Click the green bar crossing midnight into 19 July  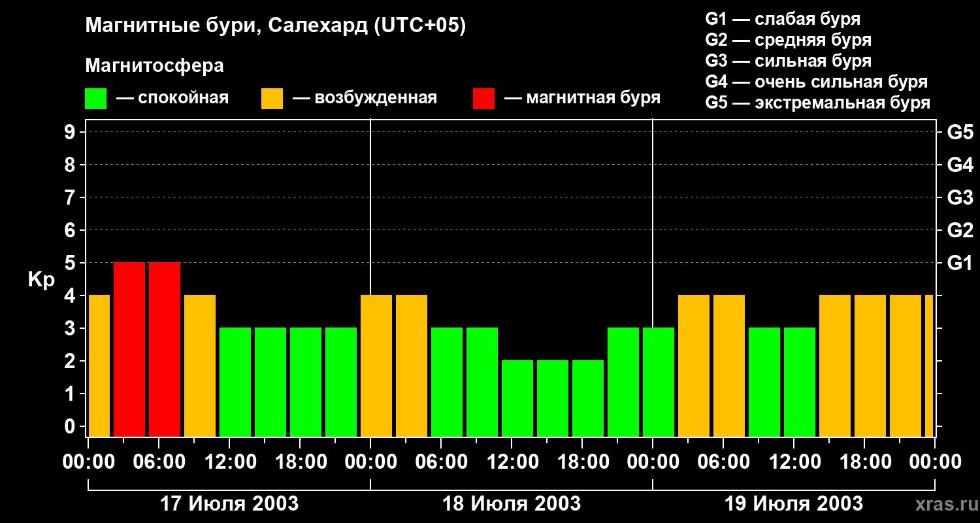tap(659, 382)
